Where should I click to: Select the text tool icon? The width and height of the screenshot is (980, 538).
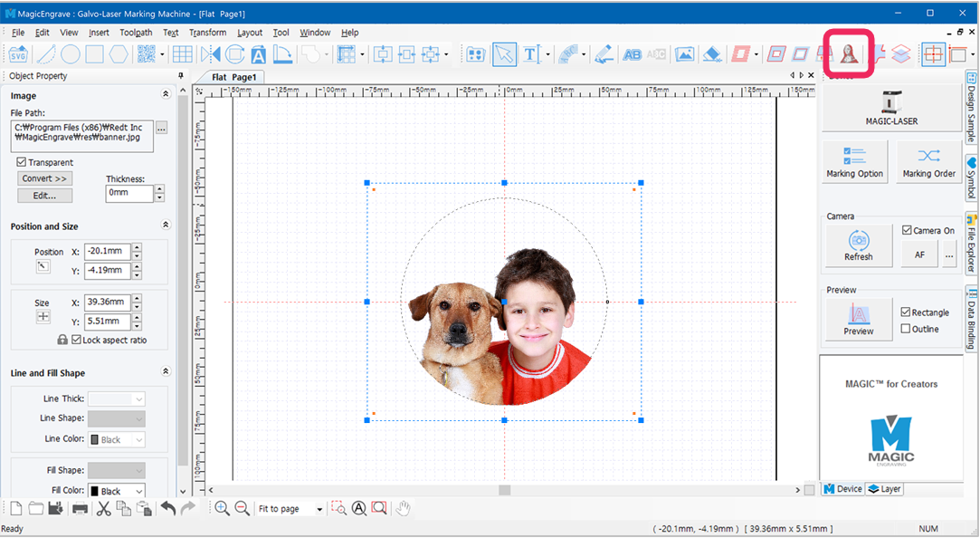pyautogui.click(x=531, y=54)
